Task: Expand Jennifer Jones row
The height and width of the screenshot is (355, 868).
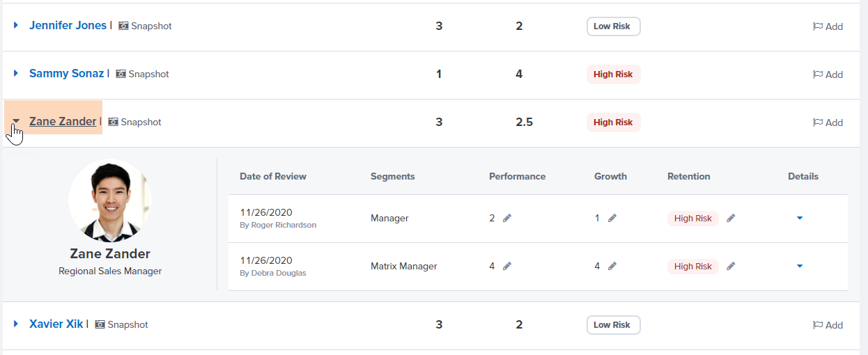Action: click(x=16, y=26)
